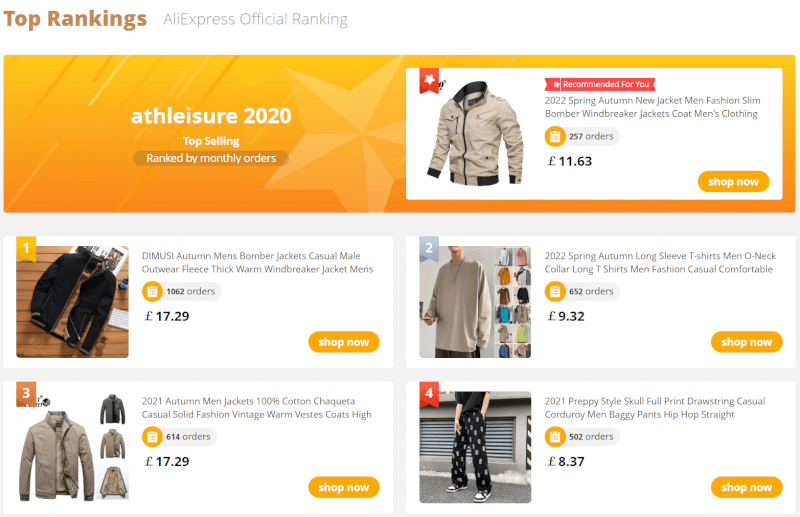
Task: Open the 2021 Autumn Men Jackets Cotton title
Action: [x=256, y=407]
